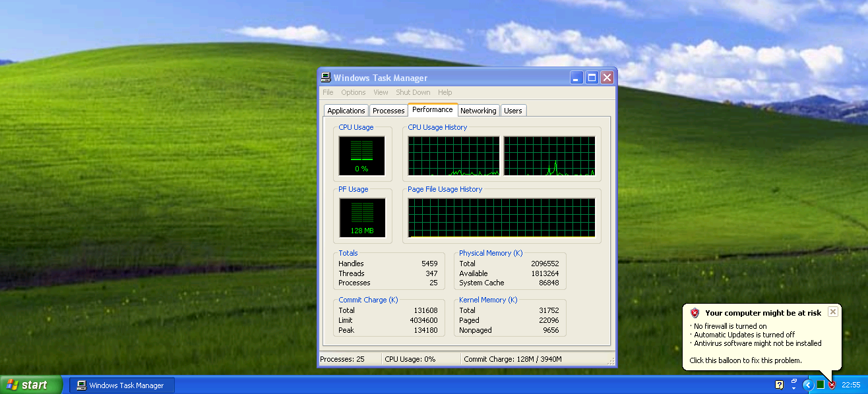This screenshot has width=868, height=394.
Task: Dismiss the security balloon with its X
Action: click(x=833, y=312)
